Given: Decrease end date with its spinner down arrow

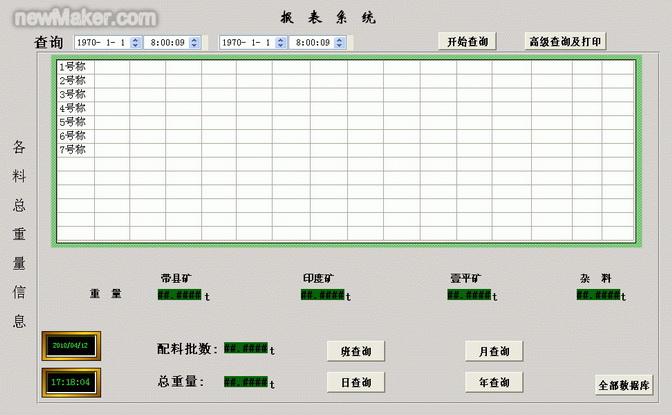Looking at the screenshot, I should (x=281, y=45).
